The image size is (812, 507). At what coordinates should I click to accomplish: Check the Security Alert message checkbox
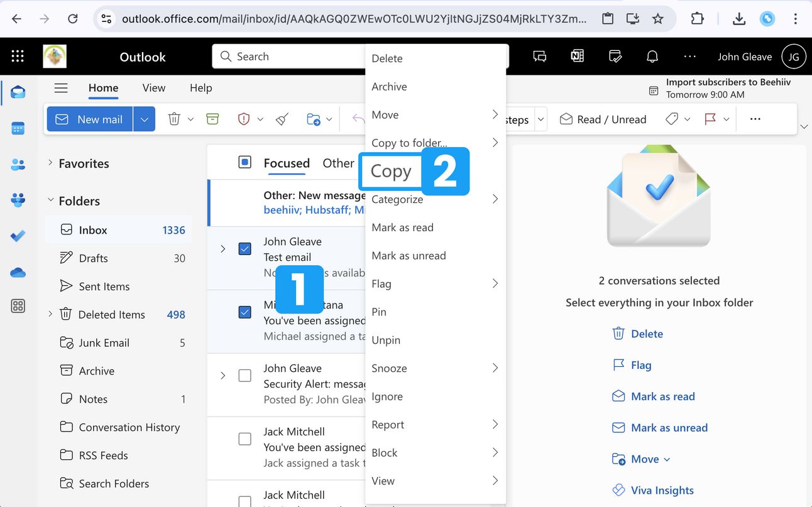tap(245, 376)
